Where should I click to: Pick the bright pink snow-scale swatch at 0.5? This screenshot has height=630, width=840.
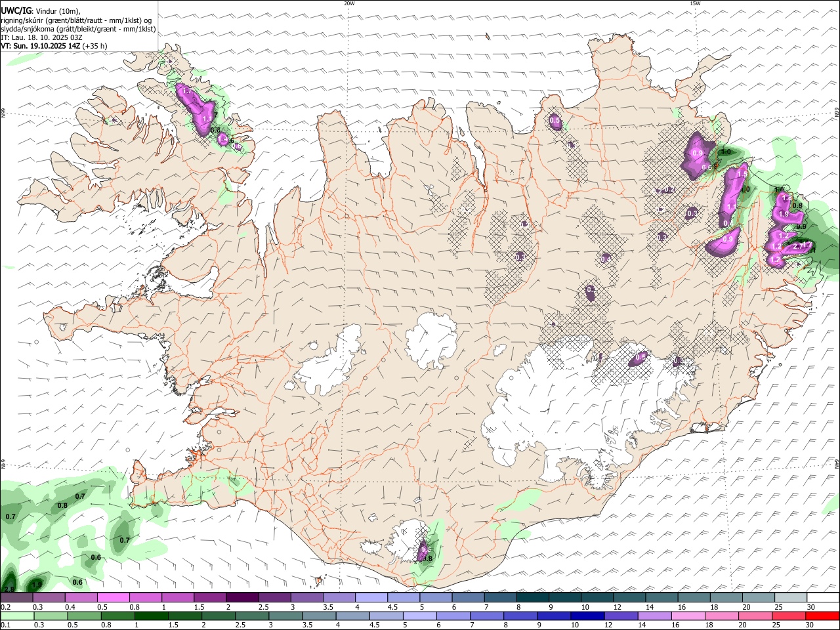[113, 598]
